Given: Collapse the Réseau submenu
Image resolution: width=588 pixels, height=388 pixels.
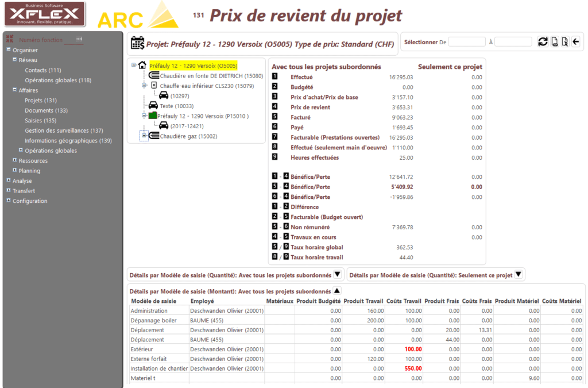Looking at the screenshot, I should 14,59.
